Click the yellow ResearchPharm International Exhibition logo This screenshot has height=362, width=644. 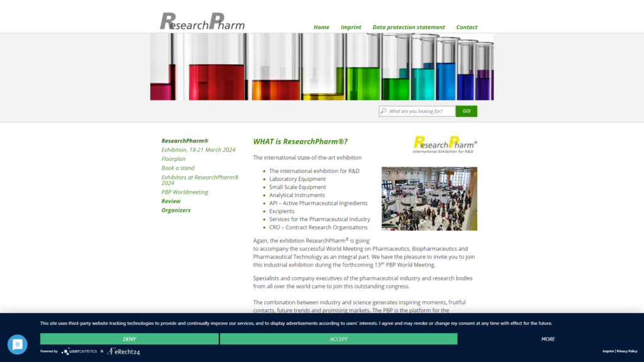point(445,145)
